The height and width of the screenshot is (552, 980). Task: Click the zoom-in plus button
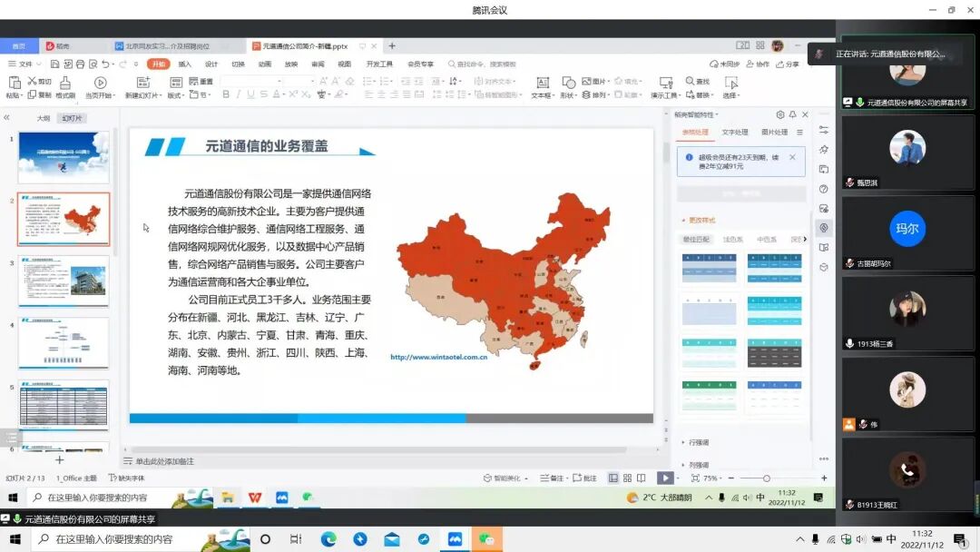coord(824,478)
